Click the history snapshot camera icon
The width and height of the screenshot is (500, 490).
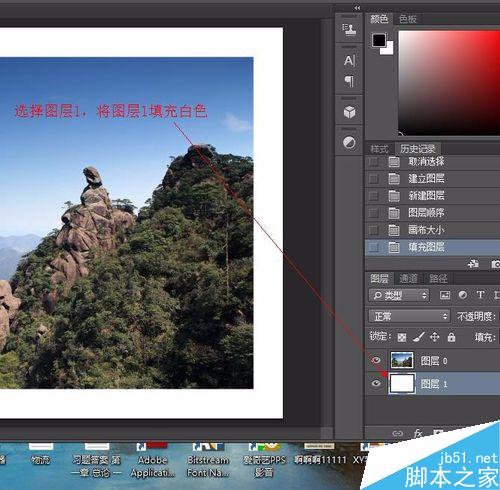496,264
